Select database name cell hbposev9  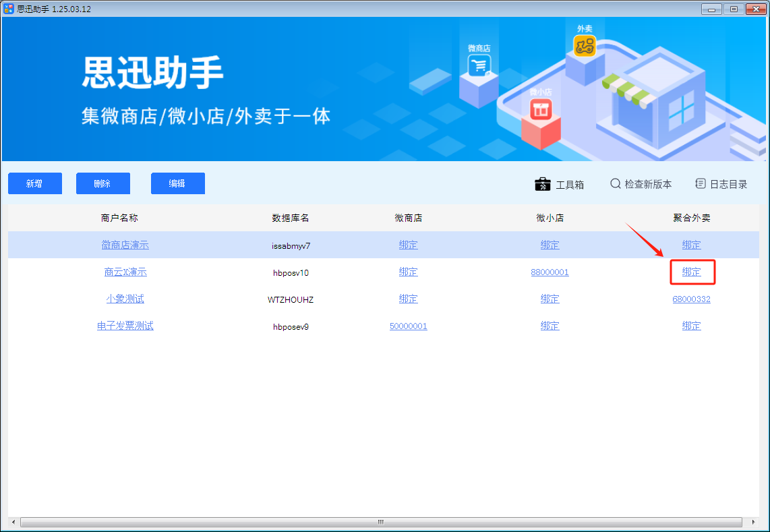pos(291,326)
